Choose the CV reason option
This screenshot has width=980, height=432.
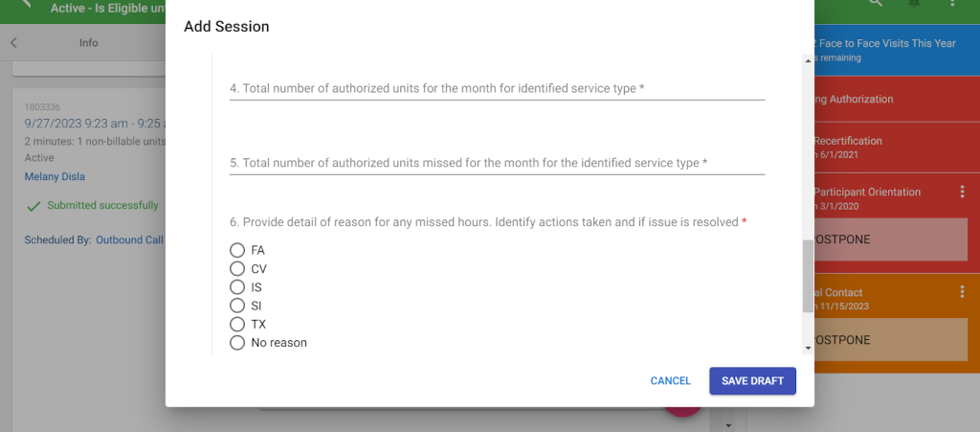click(237, 269)
